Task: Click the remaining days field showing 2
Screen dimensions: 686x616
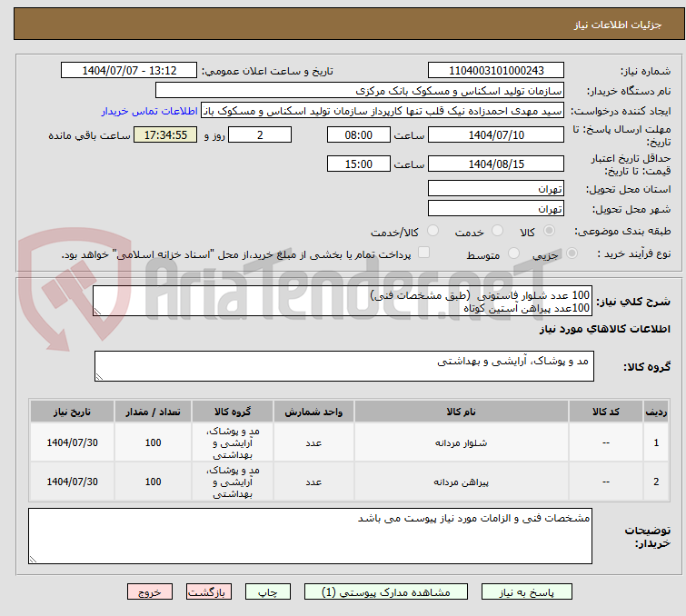Action: (x=260, y=134)
